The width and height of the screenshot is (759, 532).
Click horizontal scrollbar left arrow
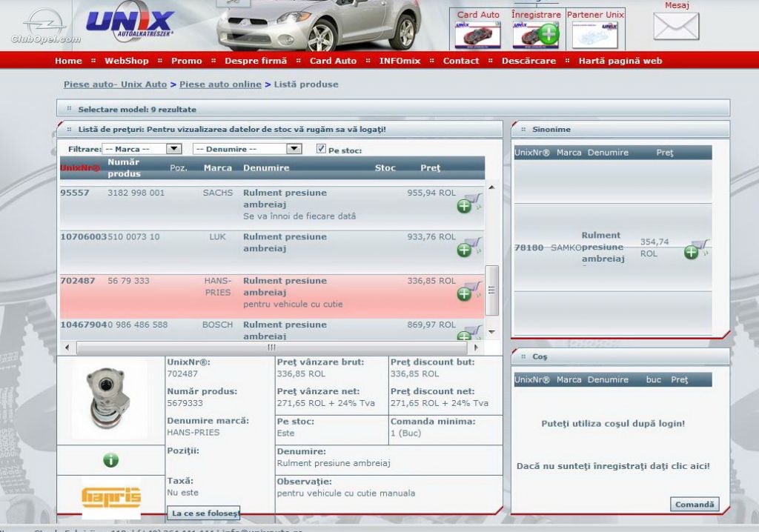tap(67, 347)
